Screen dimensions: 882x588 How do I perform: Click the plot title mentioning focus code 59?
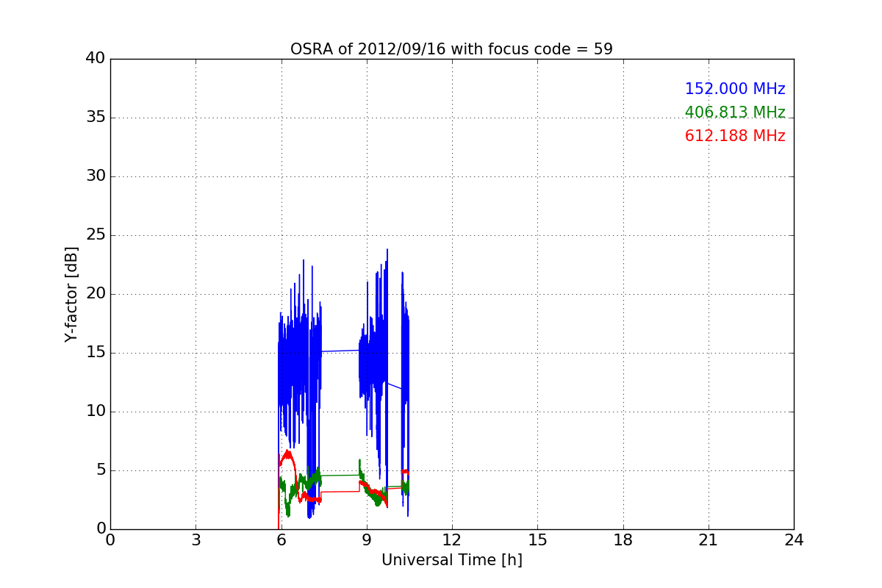coord(451,49)
